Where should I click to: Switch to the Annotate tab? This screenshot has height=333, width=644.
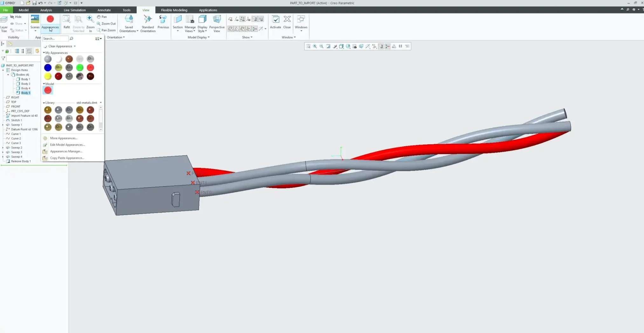pos(104,10)
